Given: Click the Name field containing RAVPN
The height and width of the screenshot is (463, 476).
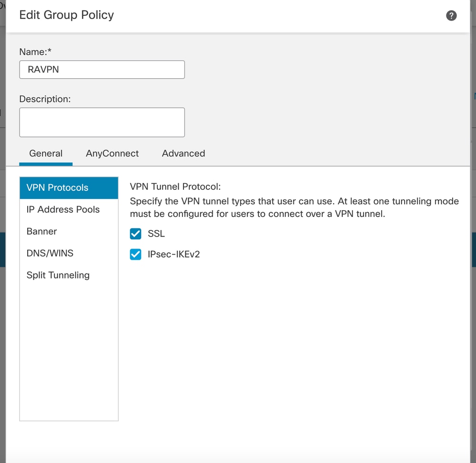Looking at the screenshot, I should point(102,70).
